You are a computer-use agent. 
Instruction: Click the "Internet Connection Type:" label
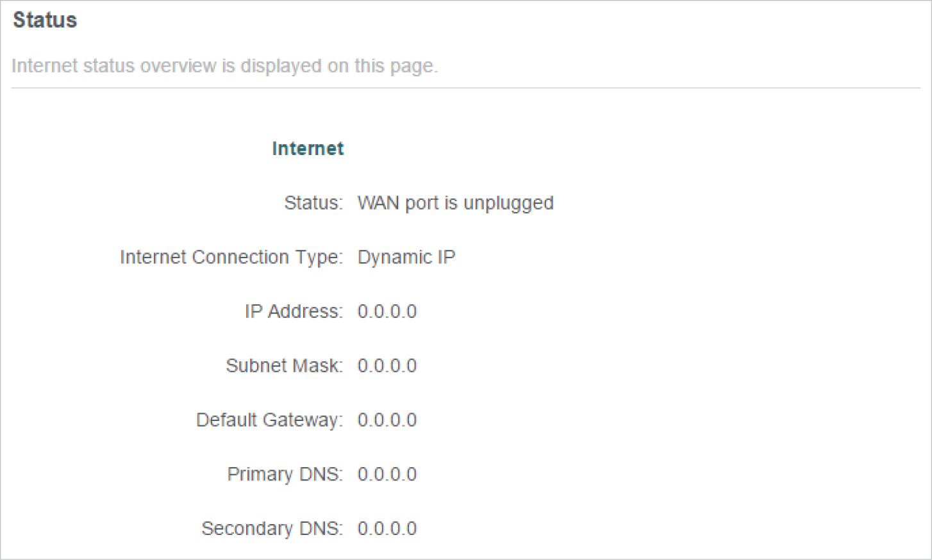[231, 258]
